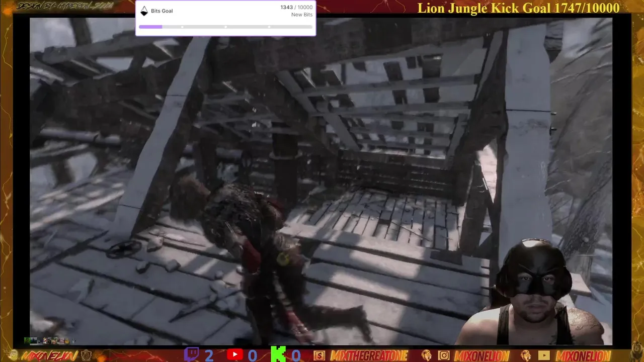Click the lion icon between MIXTHEGREATONE and Instagram
The image size is (644, 362).
(x=426, y=356)
